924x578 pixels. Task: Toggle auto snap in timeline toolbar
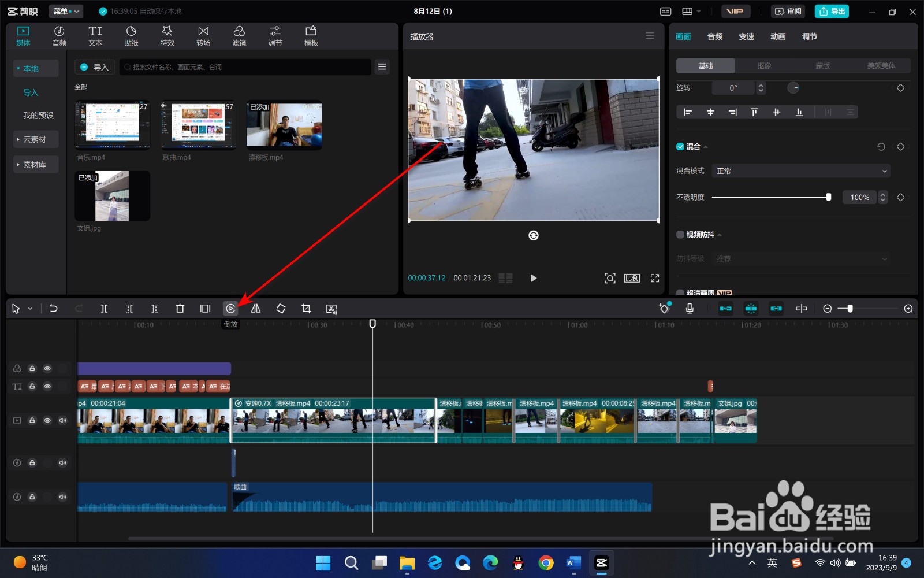751,309
